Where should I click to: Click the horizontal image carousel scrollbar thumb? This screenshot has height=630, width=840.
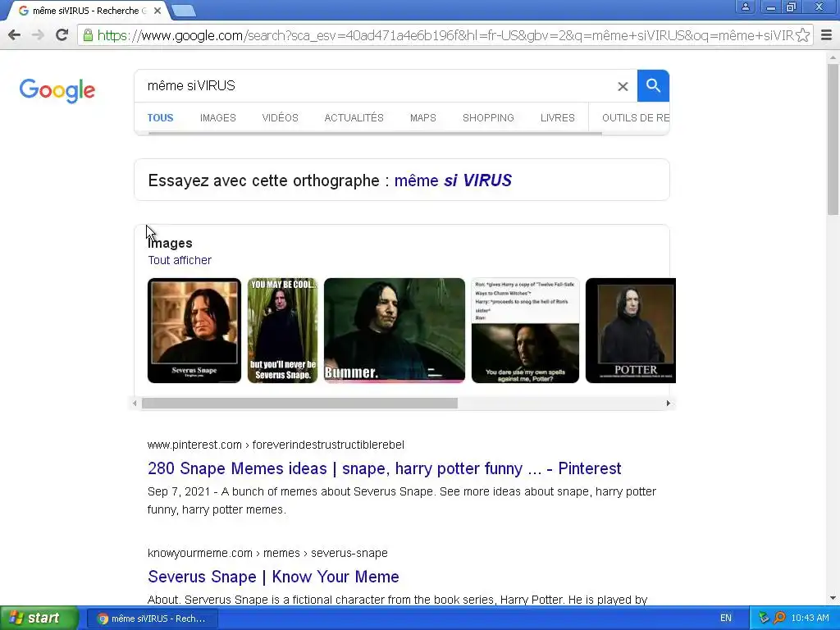(299, 404)
